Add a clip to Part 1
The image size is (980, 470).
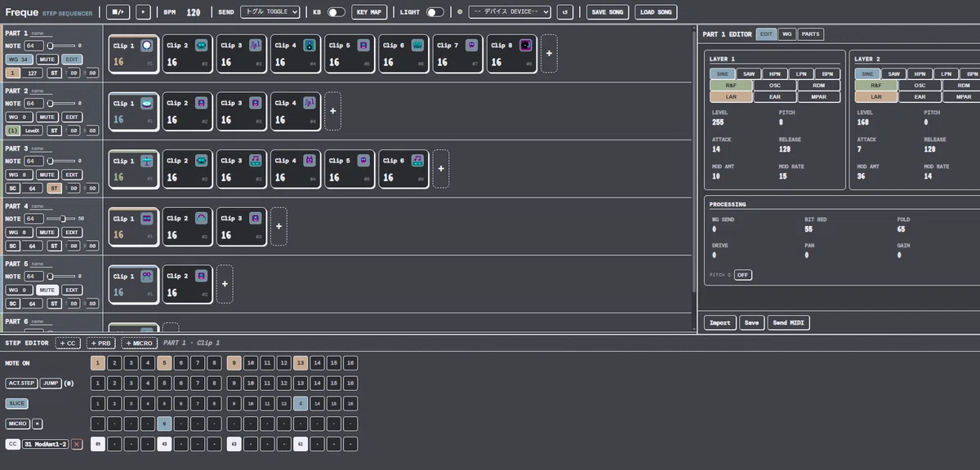[x=549, y=53]
